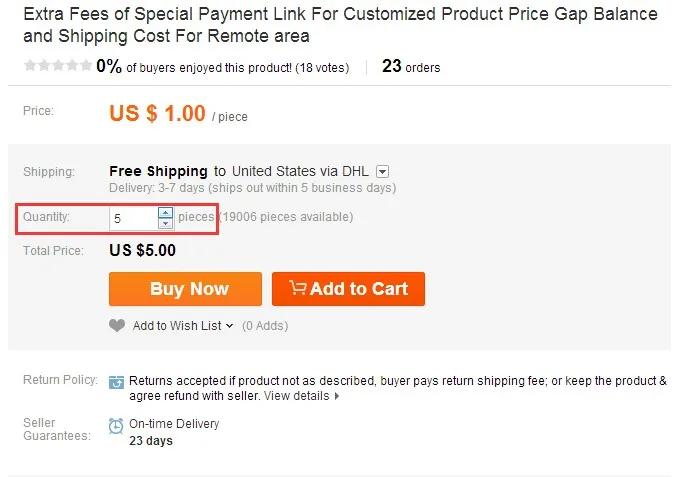The image size is (683, 477).
Task: Click the shopping cart icon on Add to Cart
Action: coord(298,289)
